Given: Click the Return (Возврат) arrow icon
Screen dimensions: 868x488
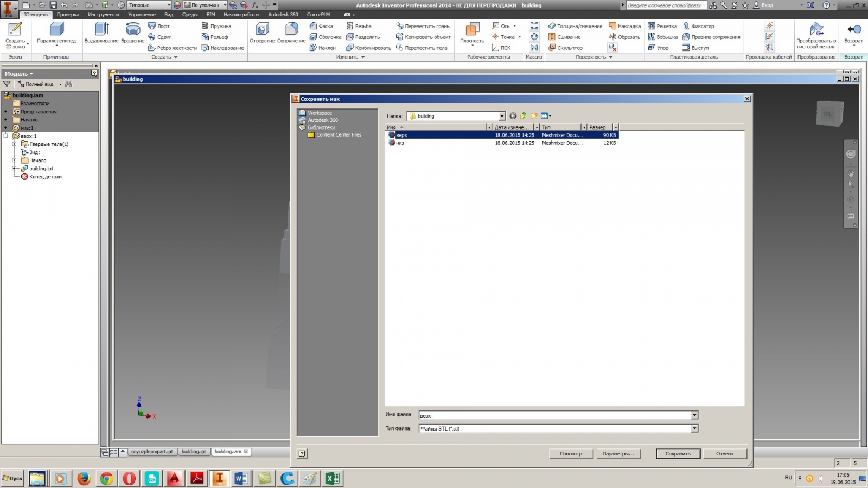Looking at the screenshot, I should [854, 29].
